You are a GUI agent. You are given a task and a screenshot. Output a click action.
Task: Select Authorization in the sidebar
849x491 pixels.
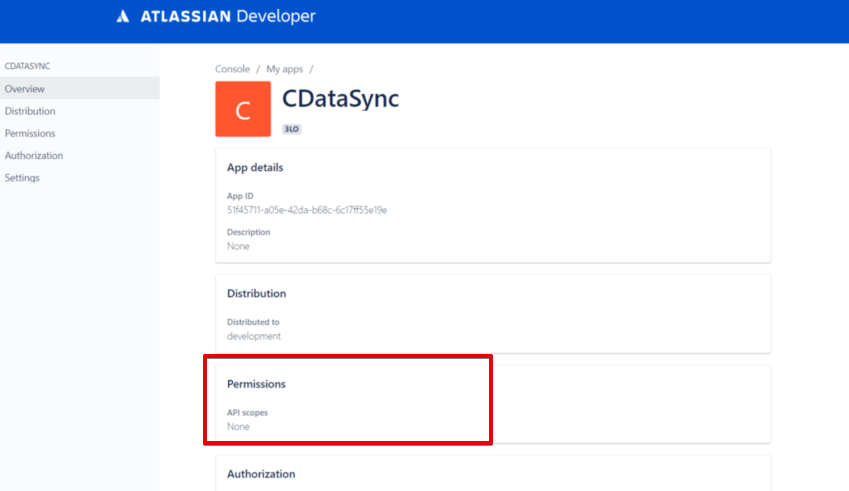pyautogui.click(x=34, y=155)
